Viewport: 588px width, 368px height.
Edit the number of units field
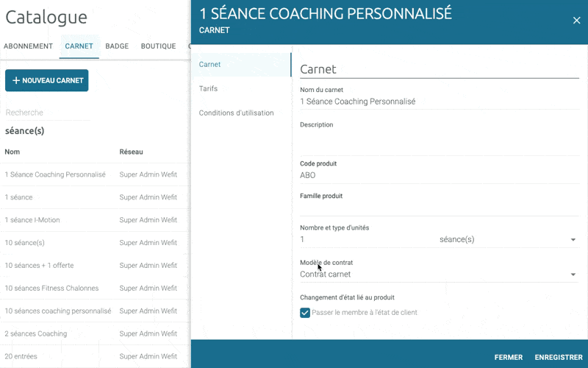(x=367, y=240)
